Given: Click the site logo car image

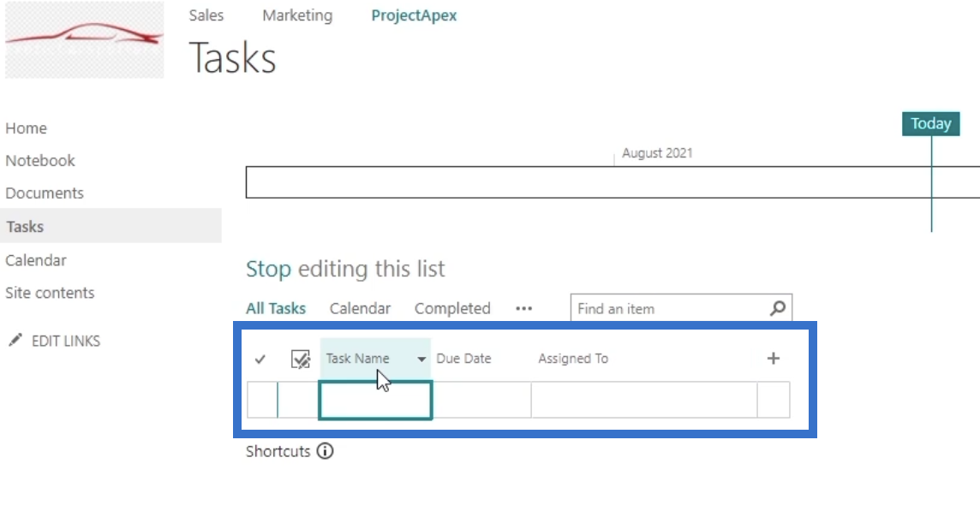Looking at the screenshot, I should pos(84,40).
